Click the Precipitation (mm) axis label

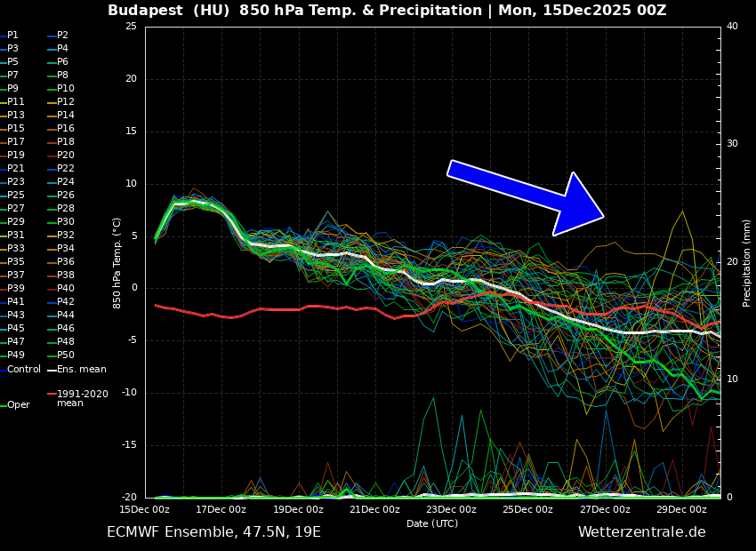[x=747, y=262]
